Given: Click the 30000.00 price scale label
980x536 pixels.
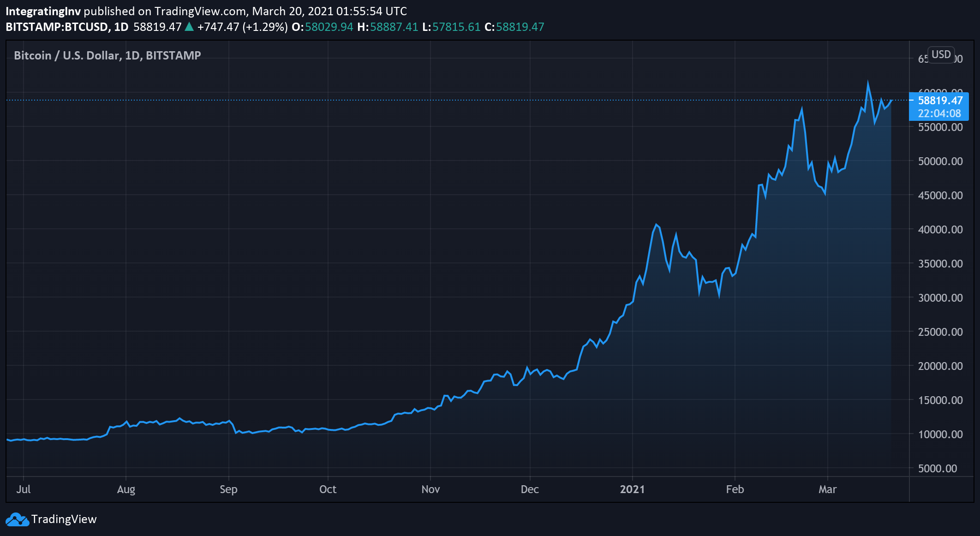Looking at the screenshot, I should point(940,298).
